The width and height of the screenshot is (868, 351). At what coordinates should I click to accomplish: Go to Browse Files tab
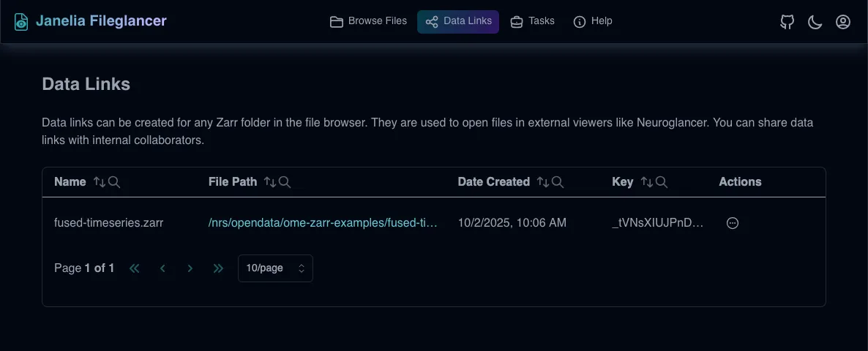coord(368,21)
